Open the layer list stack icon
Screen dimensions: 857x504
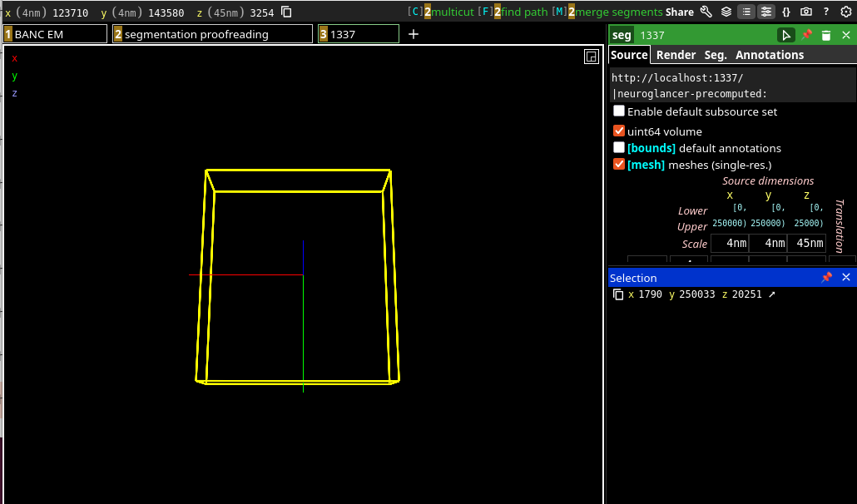tap(726, 12)
